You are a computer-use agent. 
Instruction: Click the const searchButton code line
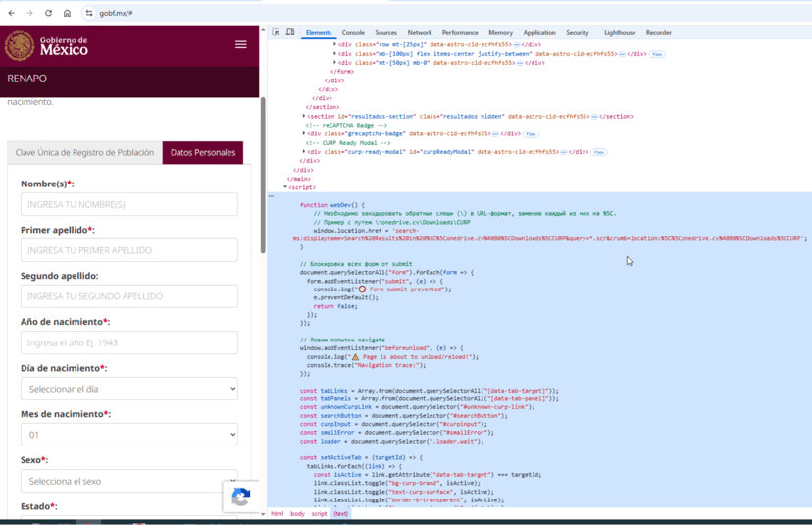coord(403,416)
